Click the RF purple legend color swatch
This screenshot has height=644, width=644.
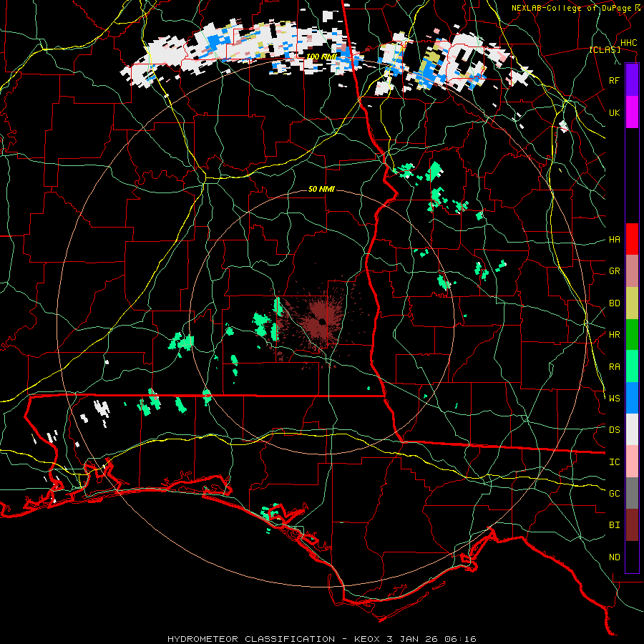[632, 80]
